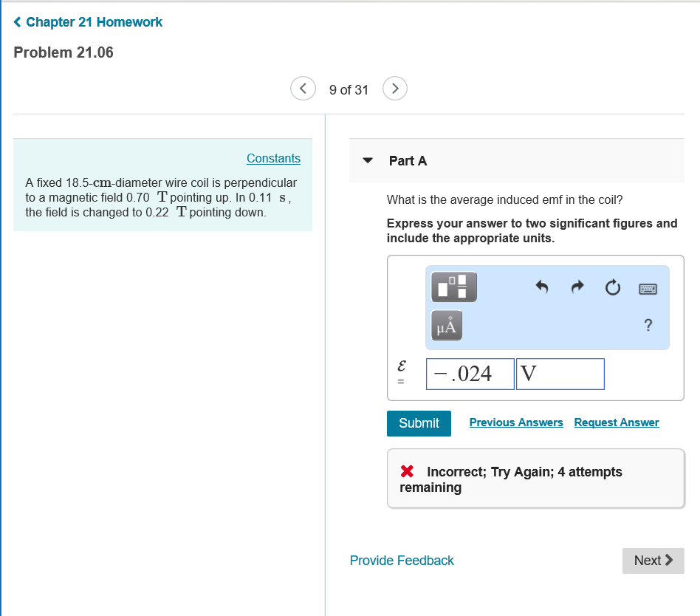Go to next problem with right chevron

[394, 88]
